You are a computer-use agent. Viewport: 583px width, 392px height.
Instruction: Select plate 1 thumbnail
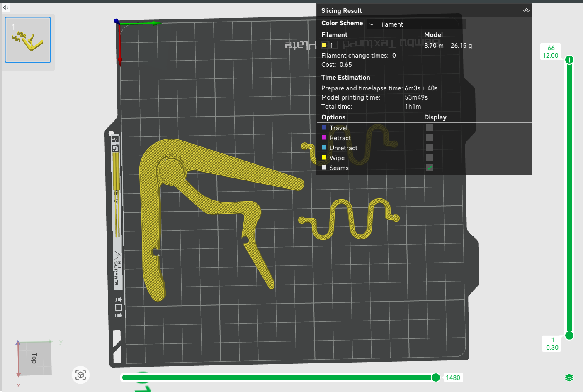click(x=28, y=40)
